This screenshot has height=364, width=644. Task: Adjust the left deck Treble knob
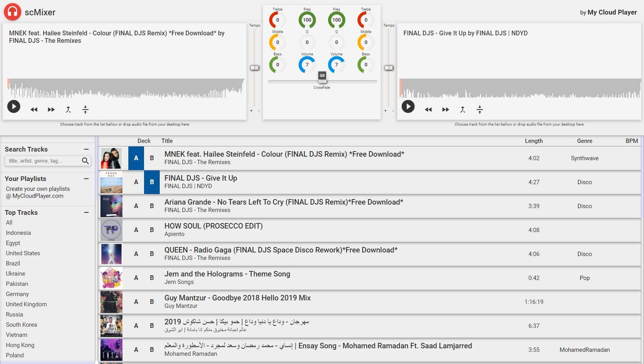click(x=277, y=20)
